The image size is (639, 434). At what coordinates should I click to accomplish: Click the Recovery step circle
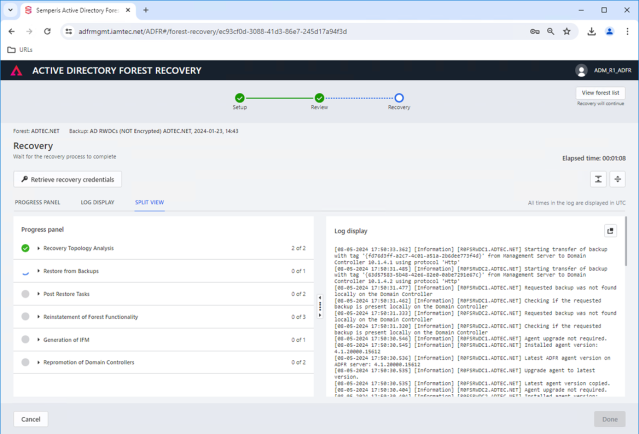pos(399,98)
